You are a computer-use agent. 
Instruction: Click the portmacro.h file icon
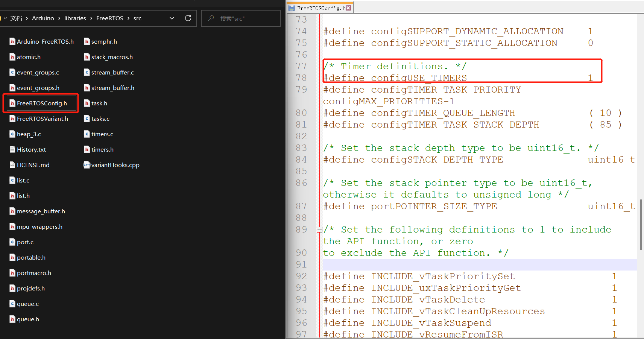(12, 273)
